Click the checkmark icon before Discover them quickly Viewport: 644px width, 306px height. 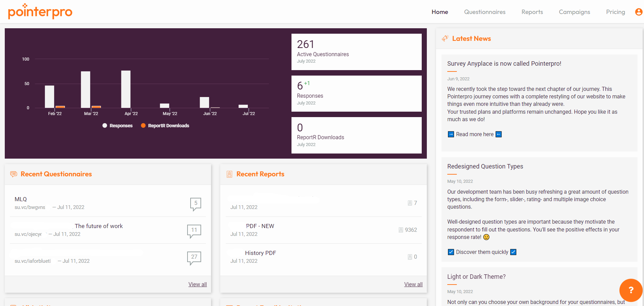click(x=451, y=252)
